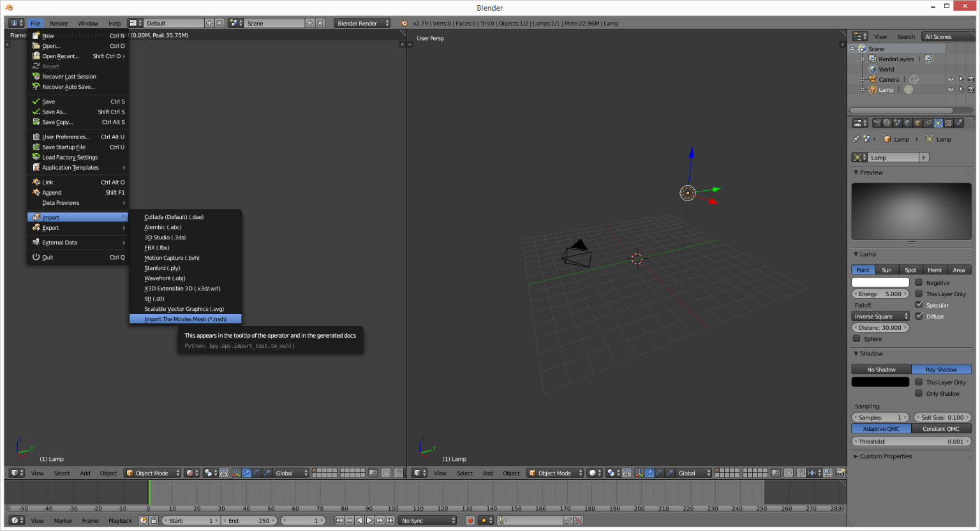The height and width of the screenshot is (531, 980).
Task: Toggle frame range lock icon in timeline
Action: (x=154, y=521)
